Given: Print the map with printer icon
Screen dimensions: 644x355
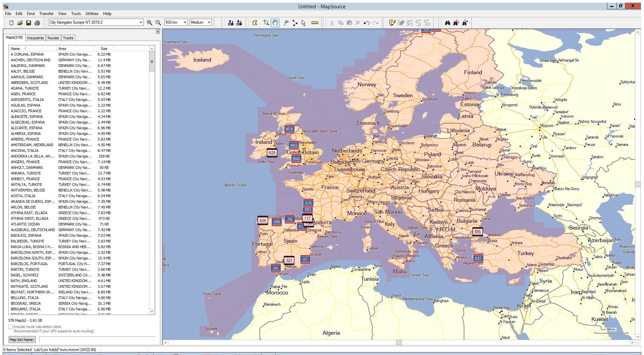Looking at the screenshot, I should (x=37, y=23).
